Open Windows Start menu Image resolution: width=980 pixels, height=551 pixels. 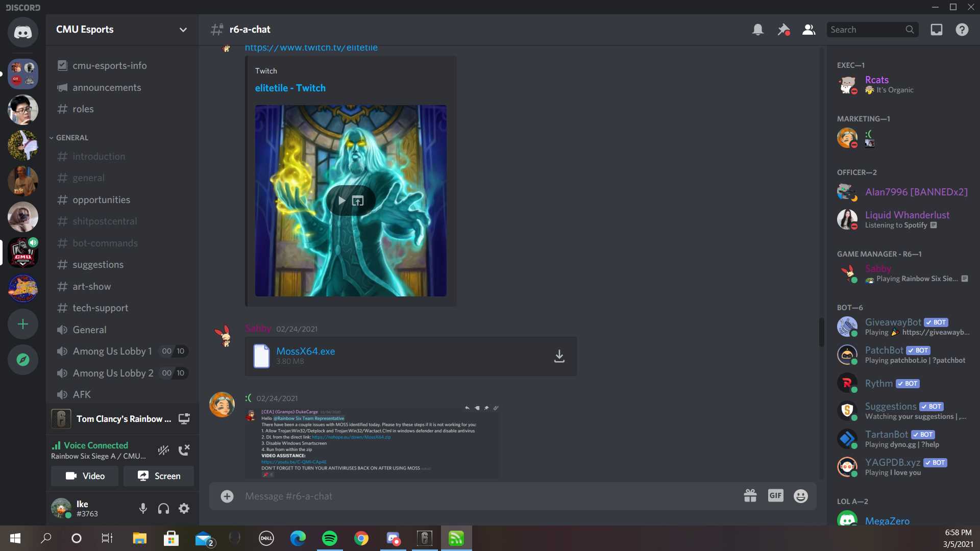pos(15,538)
